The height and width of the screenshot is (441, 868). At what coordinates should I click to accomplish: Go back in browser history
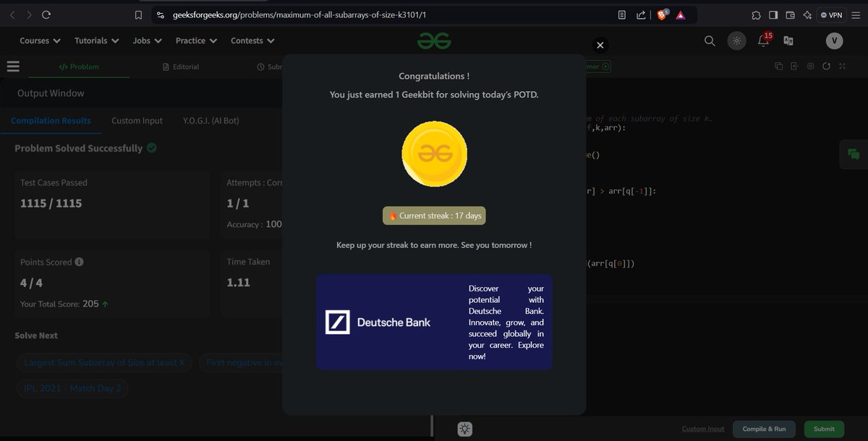click(x=11, y=14)
